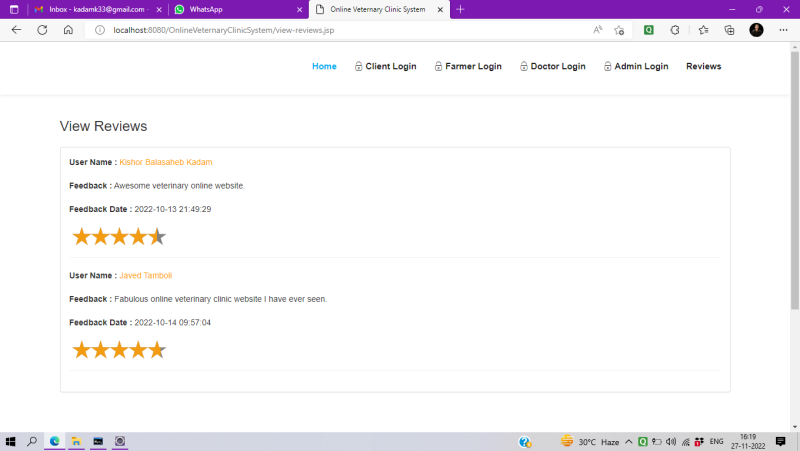This screenshot has height=451, width=800.
Task: Close the WhatsApp tab
Action: pyautogui.click(x=299, y=9)
